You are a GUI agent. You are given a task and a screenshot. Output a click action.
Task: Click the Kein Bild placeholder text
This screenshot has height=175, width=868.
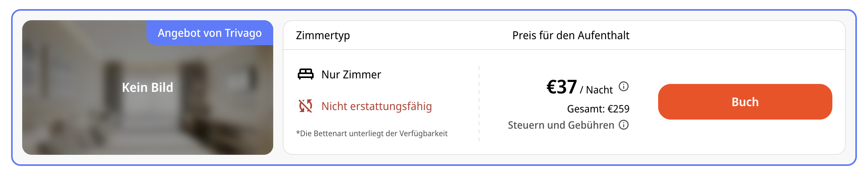(x=148, y=87)
